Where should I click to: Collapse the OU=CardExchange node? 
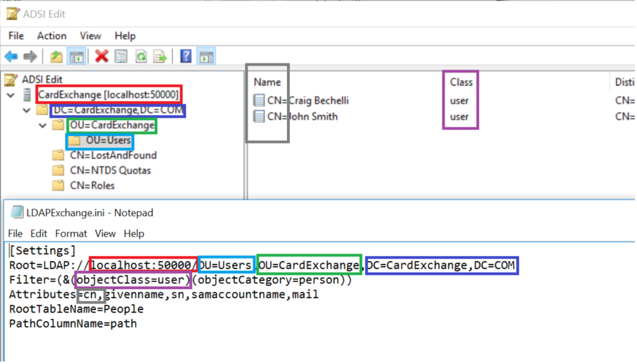[x=43, y=125]
